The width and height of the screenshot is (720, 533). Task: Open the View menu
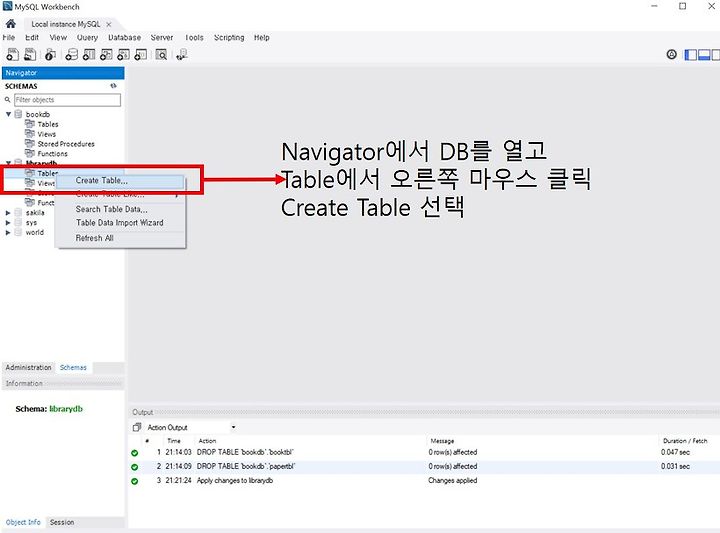pos(58,38)
